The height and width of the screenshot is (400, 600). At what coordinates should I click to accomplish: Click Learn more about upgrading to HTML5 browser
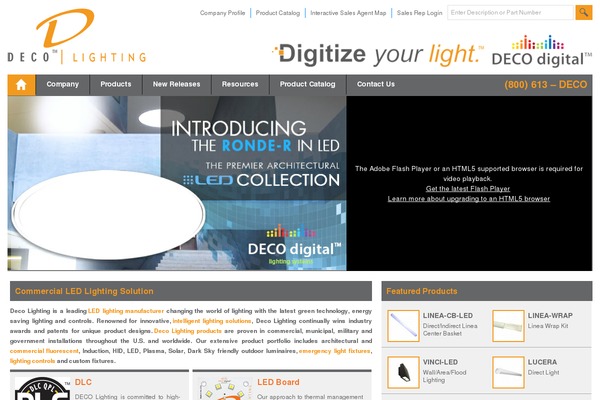pos(469,199)
